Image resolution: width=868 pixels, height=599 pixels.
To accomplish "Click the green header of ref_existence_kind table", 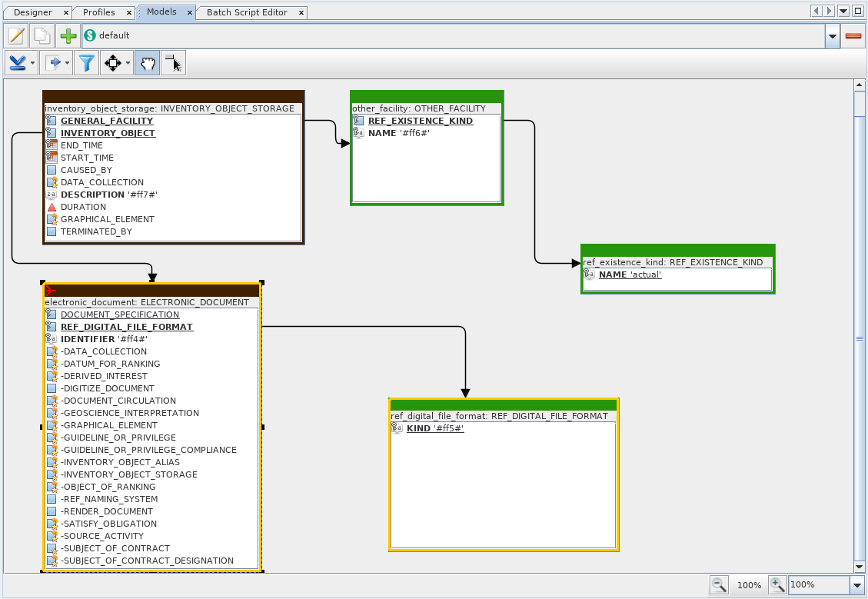I will point(677,251).
